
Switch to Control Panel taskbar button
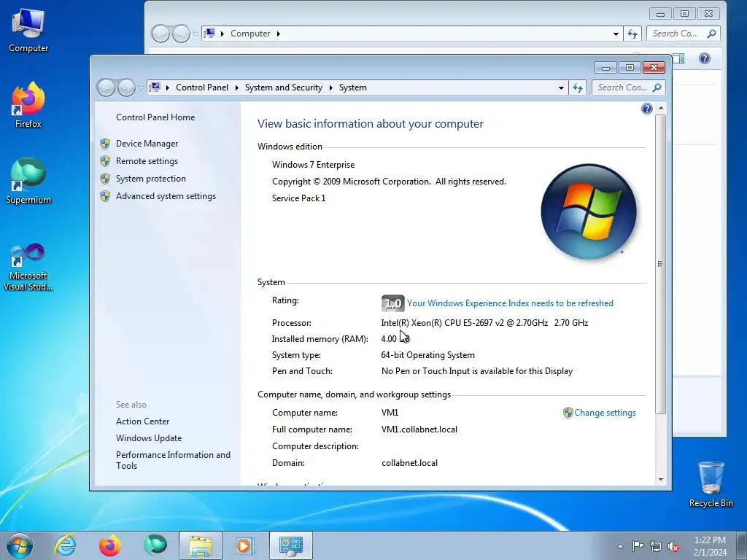point(290,545)
